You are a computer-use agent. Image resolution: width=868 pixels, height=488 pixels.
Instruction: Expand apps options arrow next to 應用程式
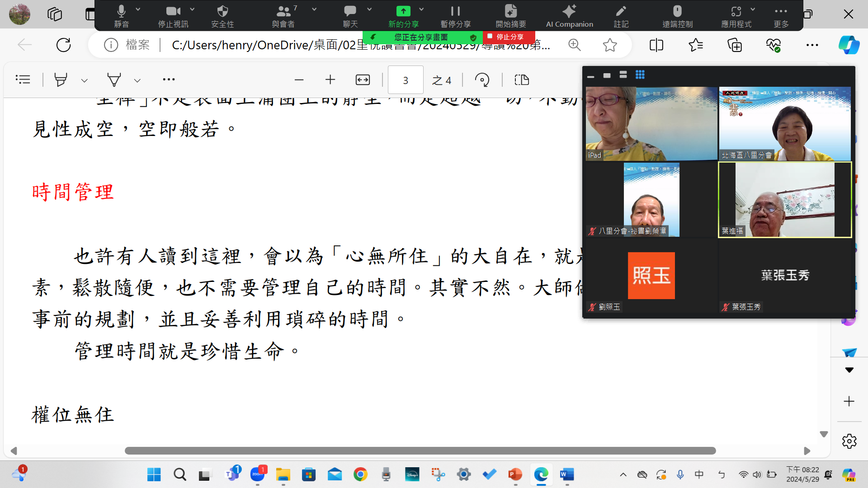(x=753, y=9)
